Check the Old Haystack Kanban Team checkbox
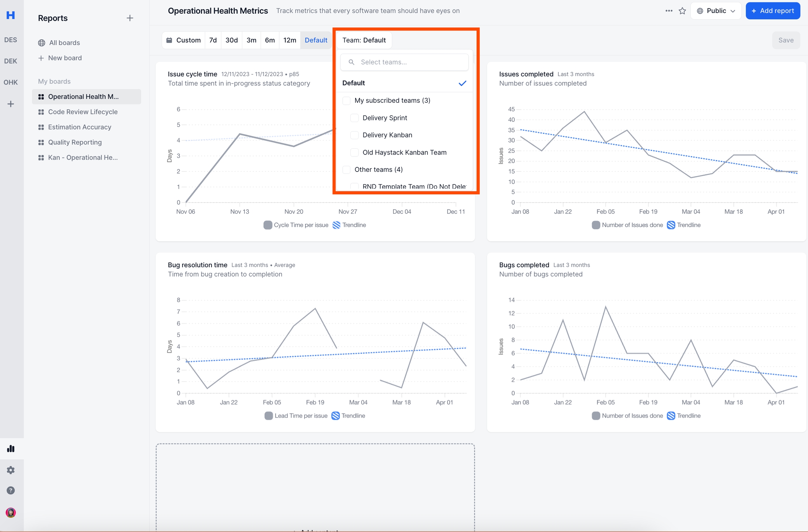 354,153
